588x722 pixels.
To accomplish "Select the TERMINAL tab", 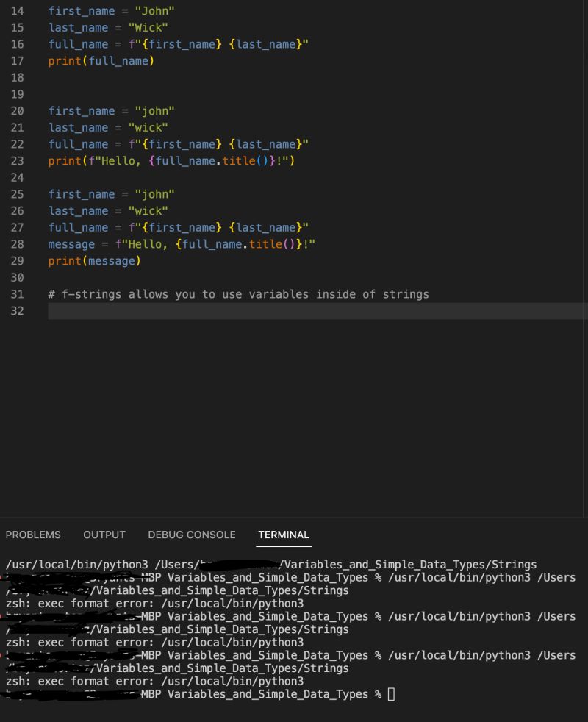I will click(x=284, y=535).
